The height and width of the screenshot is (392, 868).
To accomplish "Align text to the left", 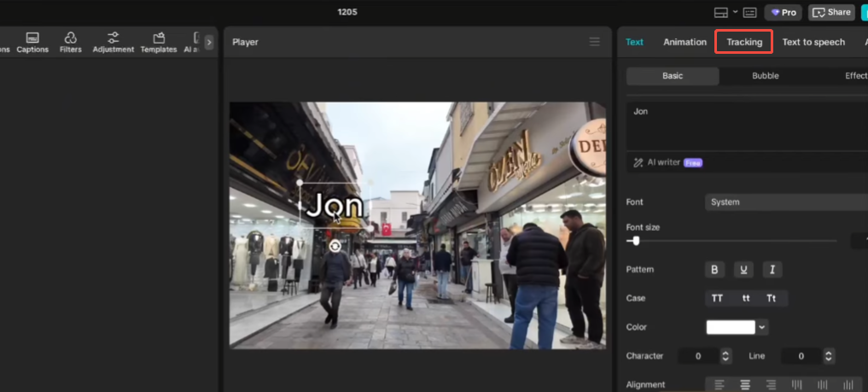I will pos(719,384).
